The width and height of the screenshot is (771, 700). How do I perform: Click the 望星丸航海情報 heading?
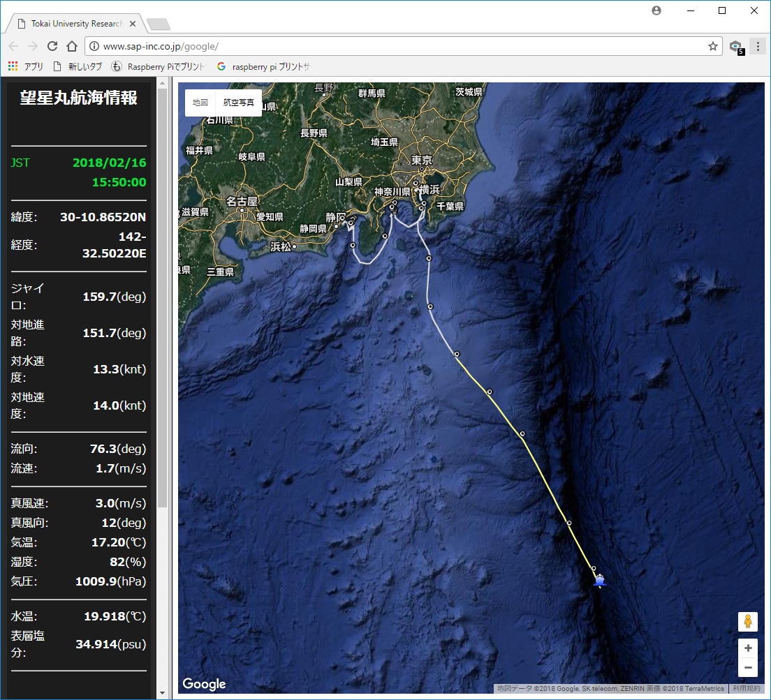pos(79,97)
